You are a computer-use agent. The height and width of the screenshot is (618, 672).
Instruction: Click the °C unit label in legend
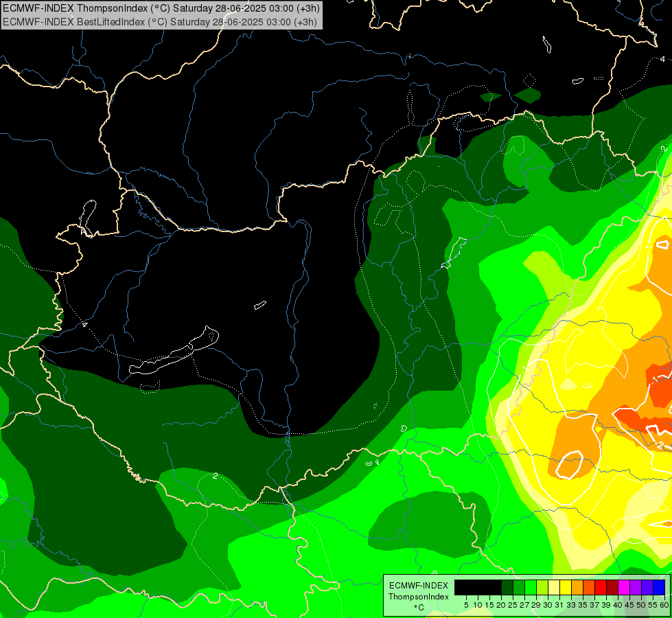[x=419, y=608]
